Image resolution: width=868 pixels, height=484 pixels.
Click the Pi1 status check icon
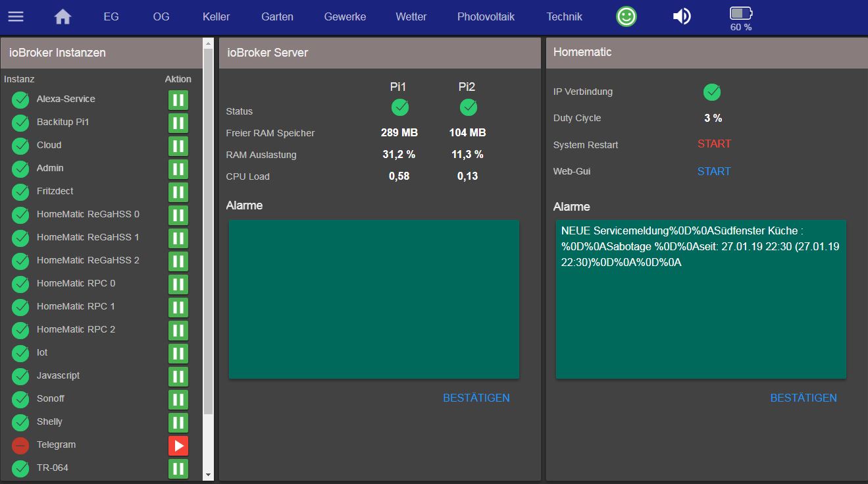point(400,107)
